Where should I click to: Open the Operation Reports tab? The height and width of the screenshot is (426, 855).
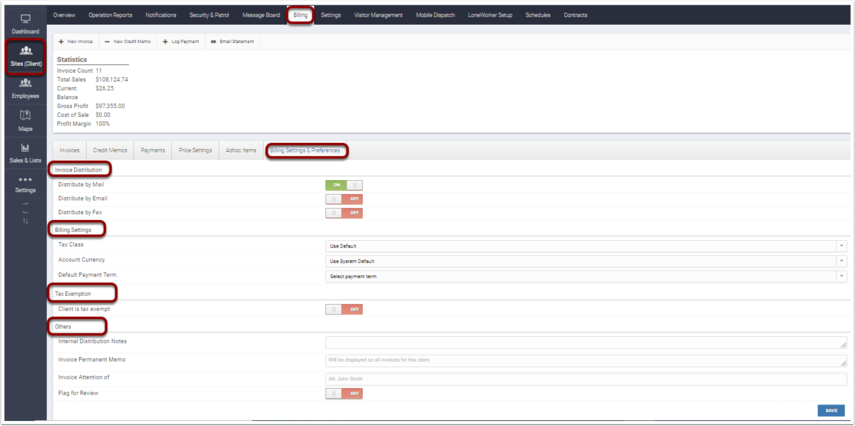(x=110, y=15)
